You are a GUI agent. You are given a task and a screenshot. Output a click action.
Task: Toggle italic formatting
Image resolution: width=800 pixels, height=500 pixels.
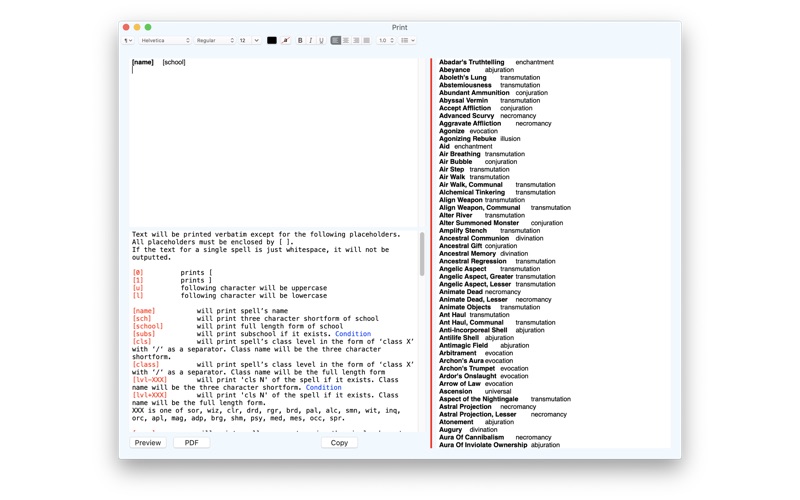tap(310, 40)
